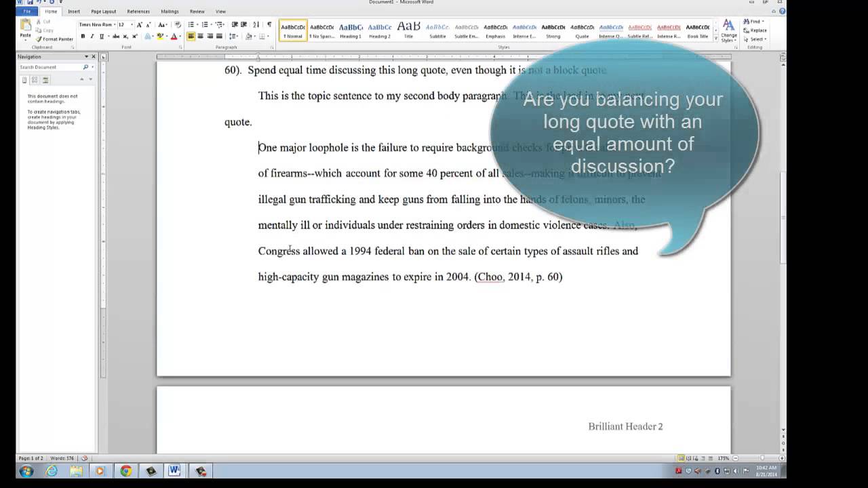Click the Copy command
The height and width of the screenshot is (488, 868).
coord(45,30)
